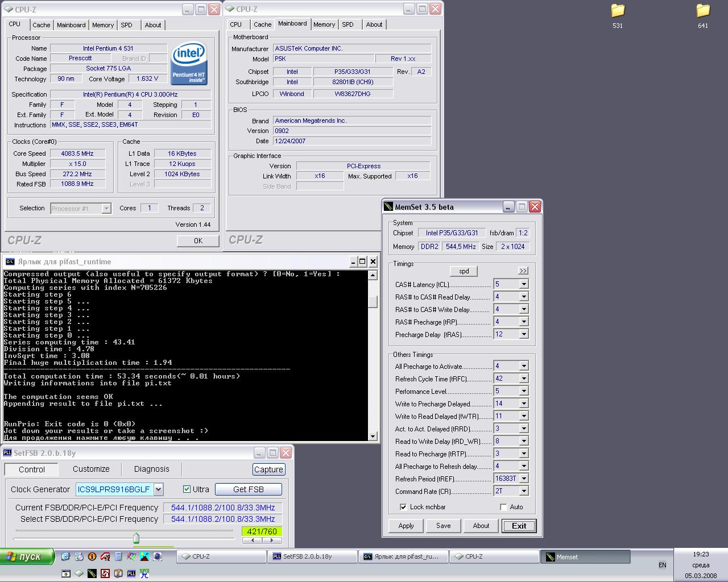Start Super Pi from its quick launch icon
The height and width of the screenshot is (582, 728).
coord(144,573)
